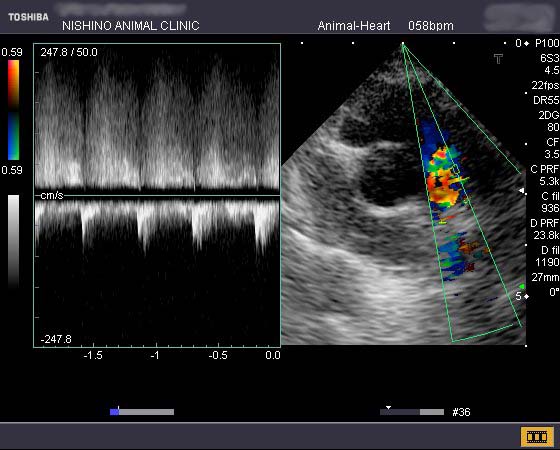Click the green dot marker near depth 5
The height and width of the screenshot is (450, 560).
[522, 286]
